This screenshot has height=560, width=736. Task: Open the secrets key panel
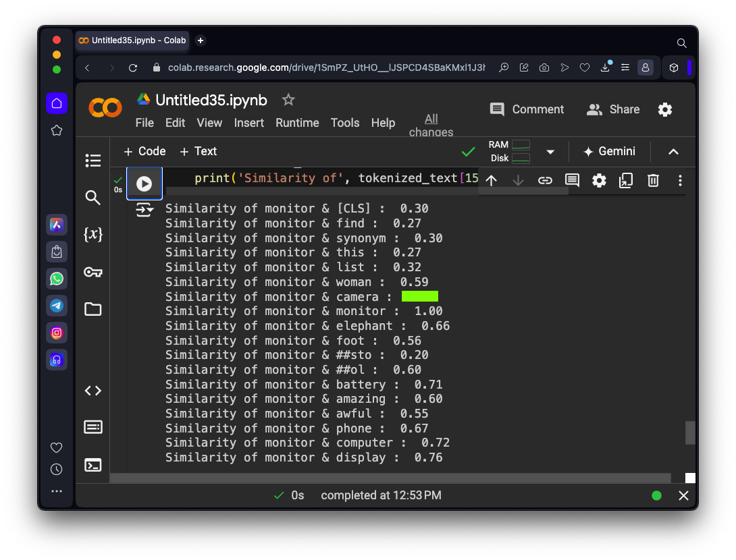[x=93, y=272]
